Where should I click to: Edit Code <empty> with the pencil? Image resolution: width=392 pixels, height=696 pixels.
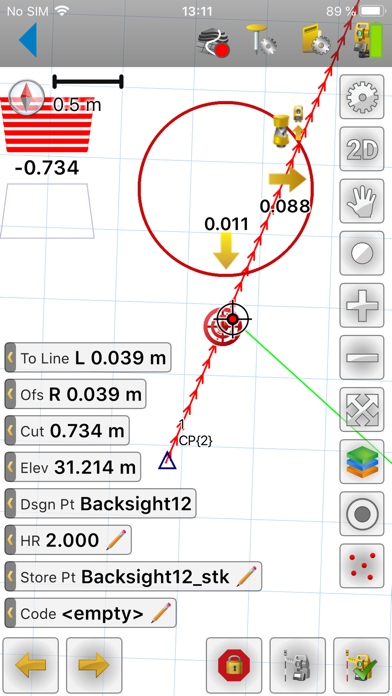(x=161, y=613)
